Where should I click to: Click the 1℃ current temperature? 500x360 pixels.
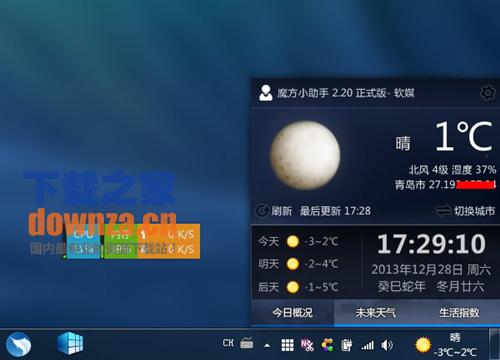pyautogui.click(x=464, y=136)
